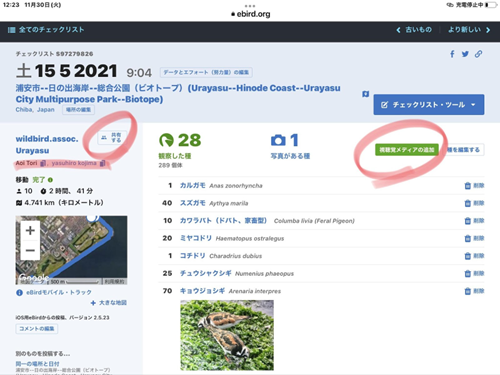Click 種を編集する button
Viewport: 500px width, 375px height.
coord(463,150)
